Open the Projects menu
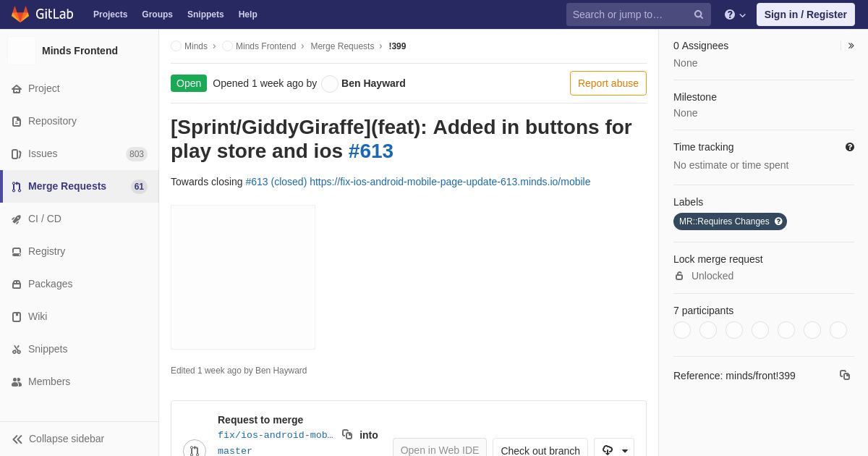 [x=110, y=14]
